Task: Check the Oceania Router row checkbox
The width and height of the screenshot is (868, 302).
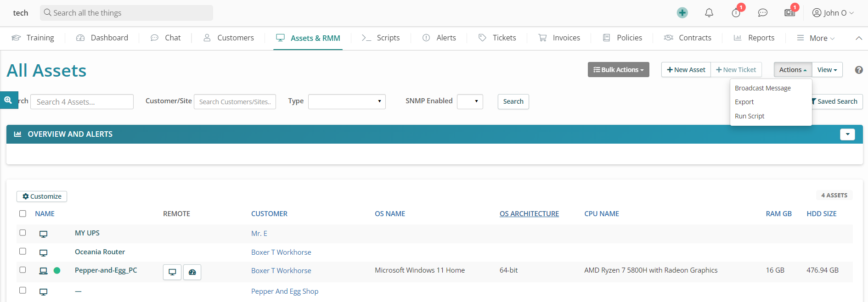Action: pos(23,252)
